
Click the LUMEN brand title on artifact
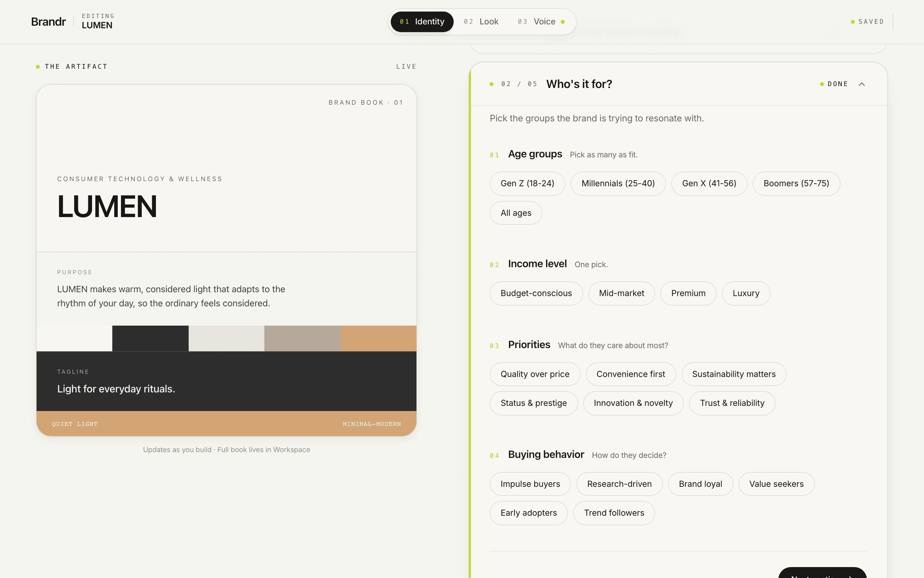107,206
